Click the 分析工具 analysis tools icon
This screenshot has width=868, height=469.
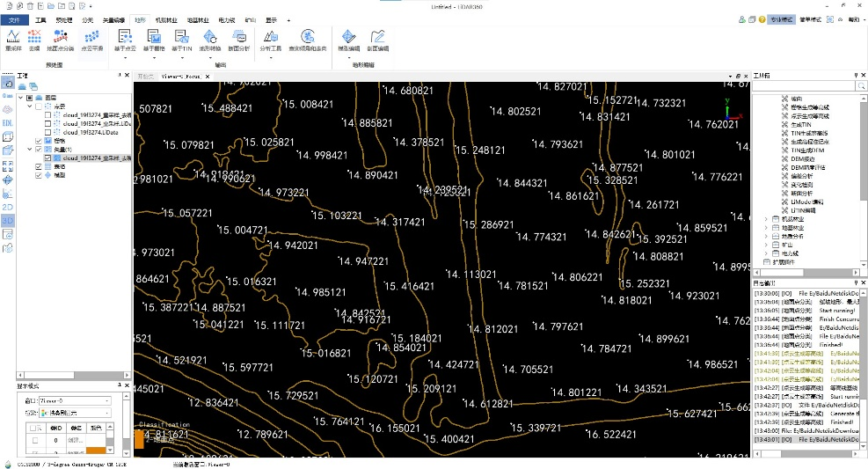pos(271,37)
